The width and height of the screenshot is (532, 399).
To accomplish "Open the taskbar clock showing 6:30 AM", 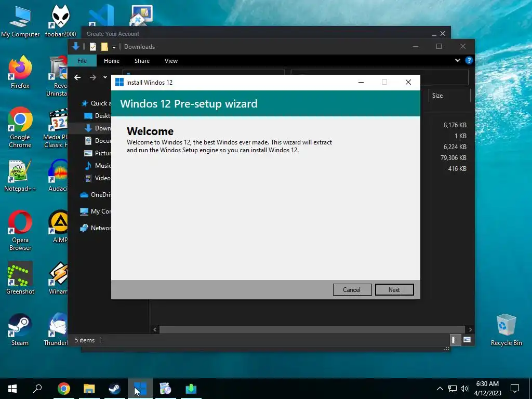I will [x=487, y=389].
